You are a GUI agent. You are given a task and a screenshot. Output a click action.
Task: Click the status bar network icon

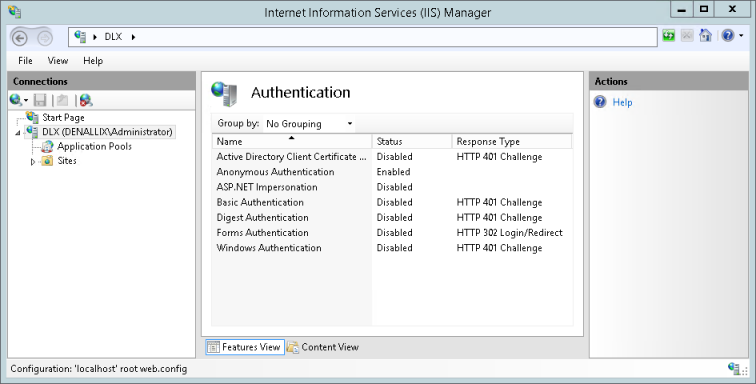pos(734,369)
